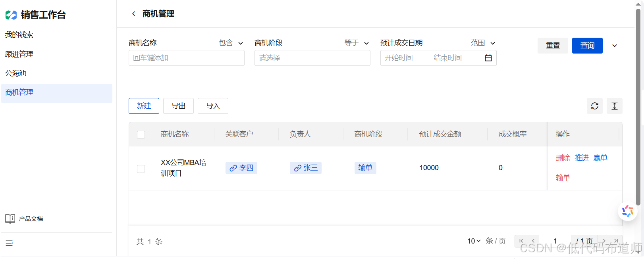Open the linked owner 张三

pos(306,168)
